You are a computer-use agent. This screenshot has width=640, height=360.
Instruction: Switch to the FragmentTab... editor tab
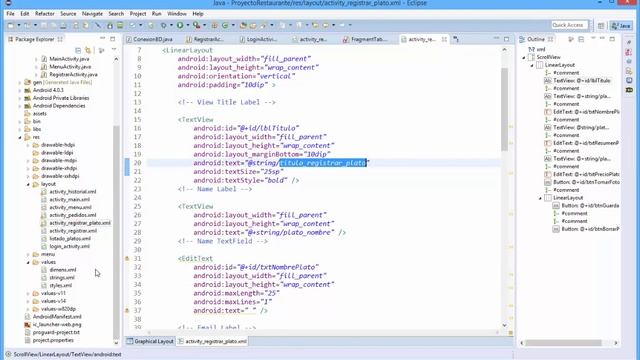coord(365,39)
